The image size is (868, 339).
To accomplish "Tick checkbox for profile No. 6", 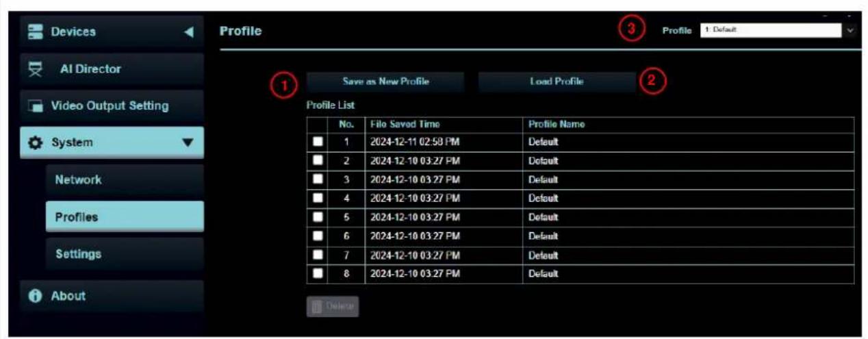I will [x=318, y=235].
